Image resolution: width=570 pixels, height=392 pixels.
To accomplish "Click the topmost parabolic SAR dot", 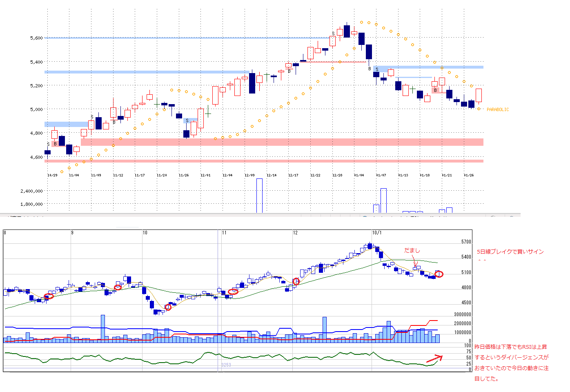I will (361, 22).
